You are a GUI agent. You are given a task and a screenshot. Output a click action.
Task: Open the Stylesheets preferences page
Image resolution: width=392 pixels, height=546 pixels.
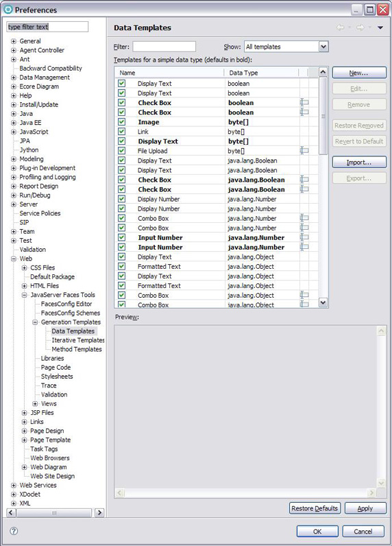[x=57, y=377]
